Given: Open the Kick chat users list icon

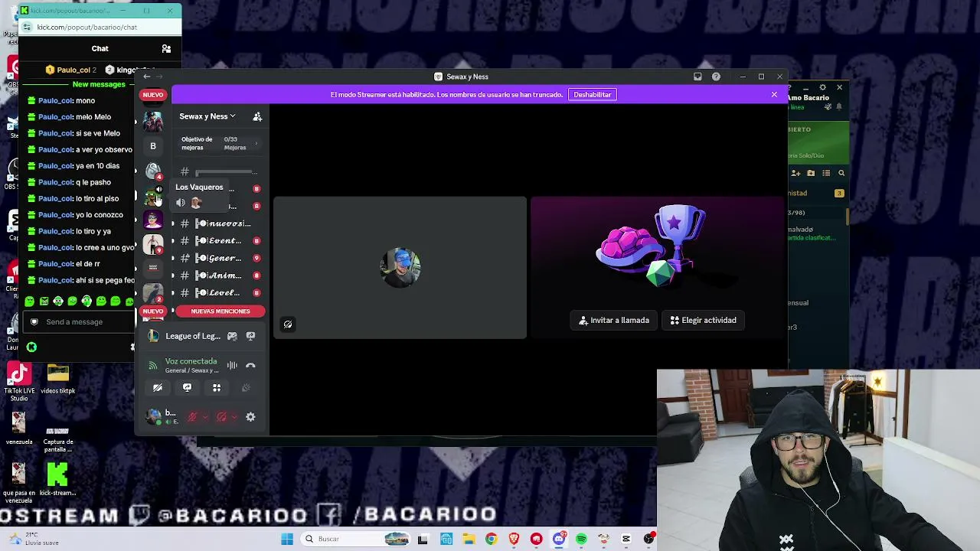Looking at the screenshot, I should 166,49.
